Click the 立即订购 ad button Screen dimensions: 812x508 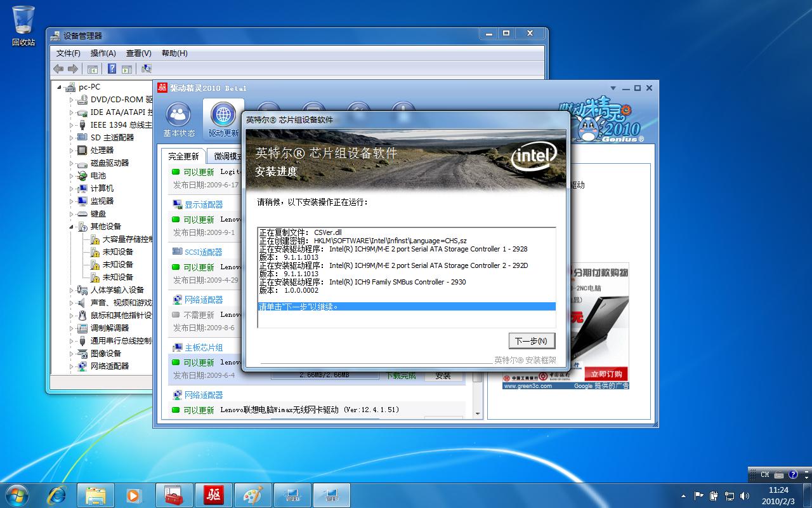[606, 374]
